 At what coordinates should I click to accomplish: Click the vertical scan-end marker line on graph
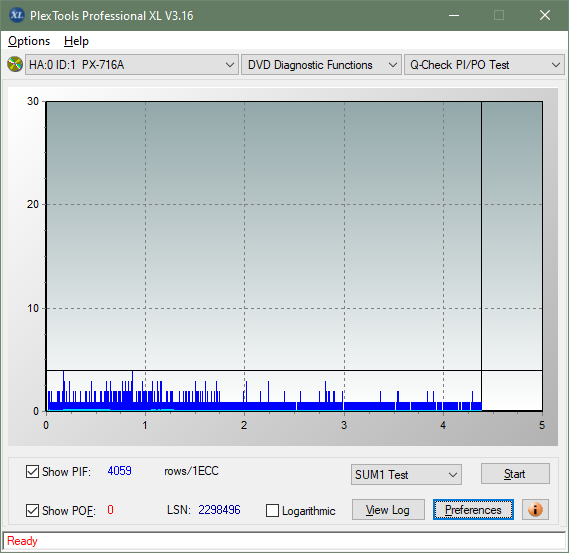(x=482, y=254)
